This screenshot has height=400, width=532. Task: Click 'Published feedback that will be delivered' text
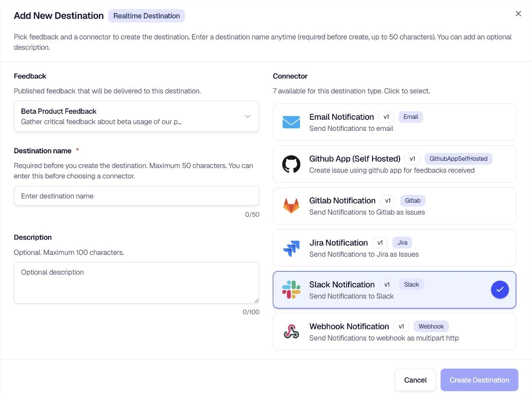(x=107, y=91)
